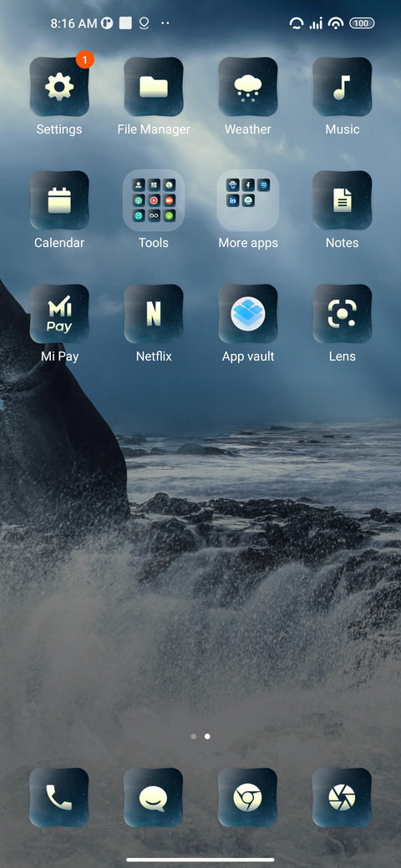Open File Manager app
401x868 pixels.
click(x=154, y=87)
